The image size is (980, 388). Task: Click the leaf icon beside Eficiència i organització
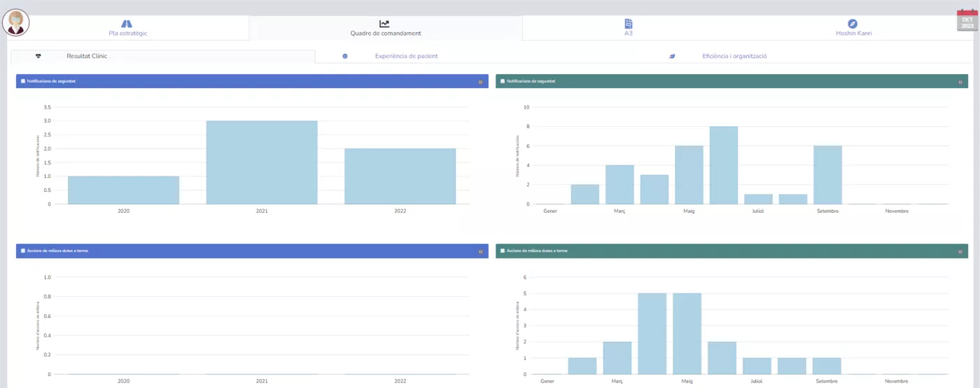pos(672,56)
